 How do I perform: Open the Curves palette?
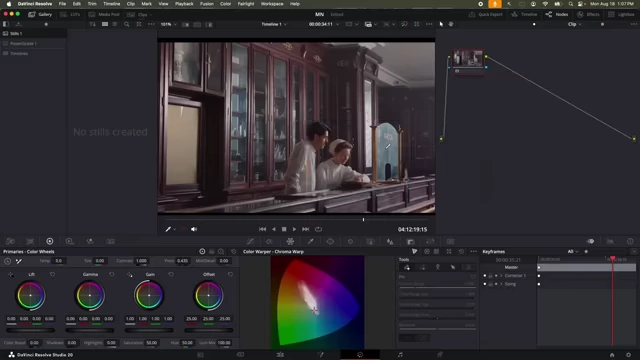(x=250, y=241)
